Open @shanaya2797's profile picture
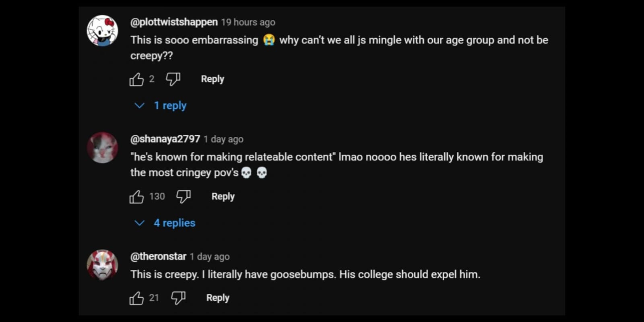The image size is (644, 322). 103,148
